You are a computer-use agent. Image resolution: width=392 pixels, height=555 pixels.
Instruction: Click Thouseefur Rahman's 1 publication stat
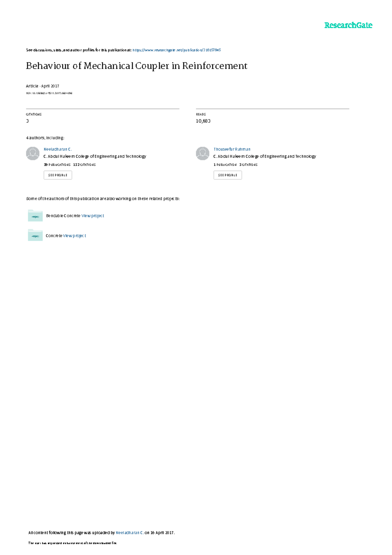(x=225, y=165)
